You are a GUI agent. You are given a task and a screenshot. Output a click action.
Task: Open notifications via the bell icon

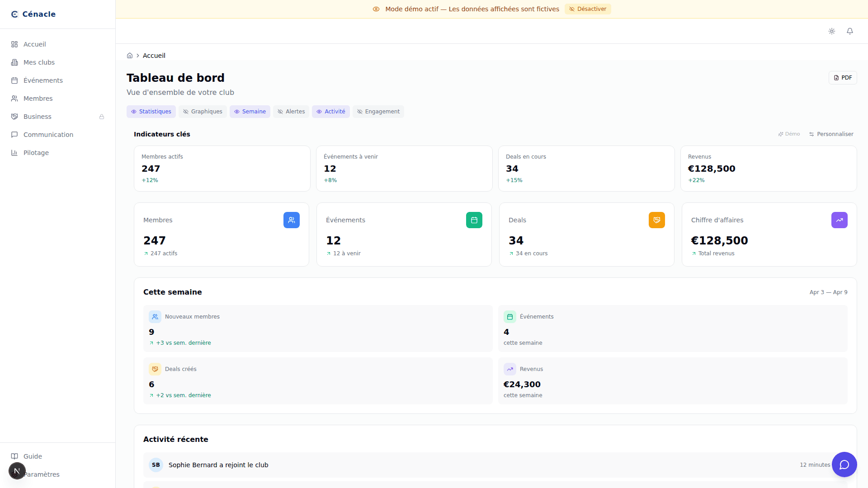tap(850, 31)
